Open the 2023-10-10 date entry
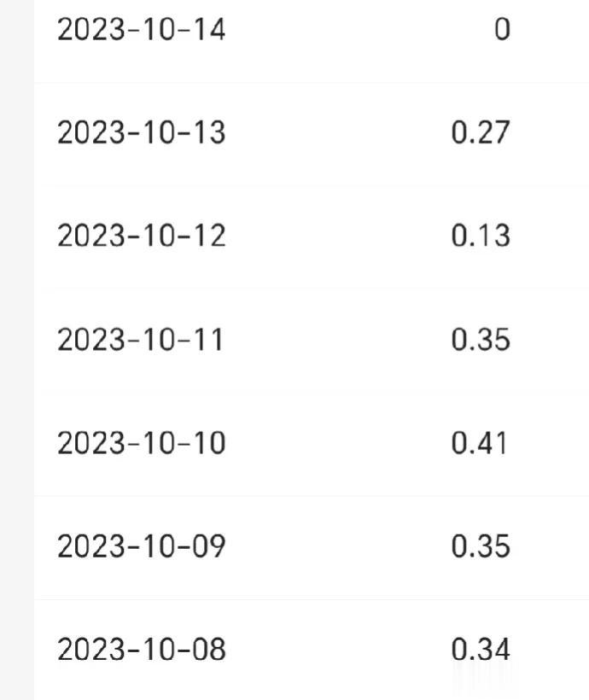Viewport: 589px width, 700px height. (141, 443)
